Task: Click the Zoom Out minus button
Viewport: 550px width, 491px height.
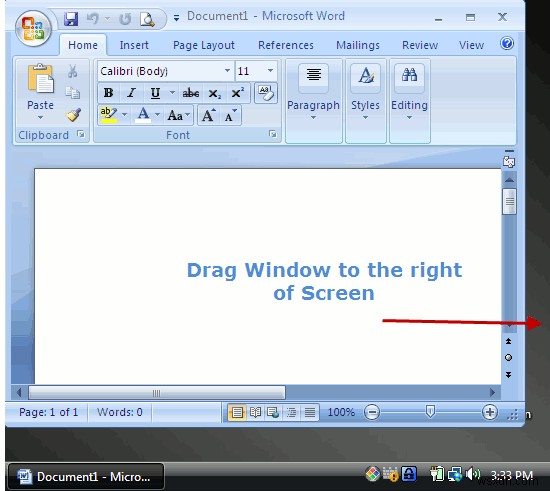Action: tap(372, 412)
